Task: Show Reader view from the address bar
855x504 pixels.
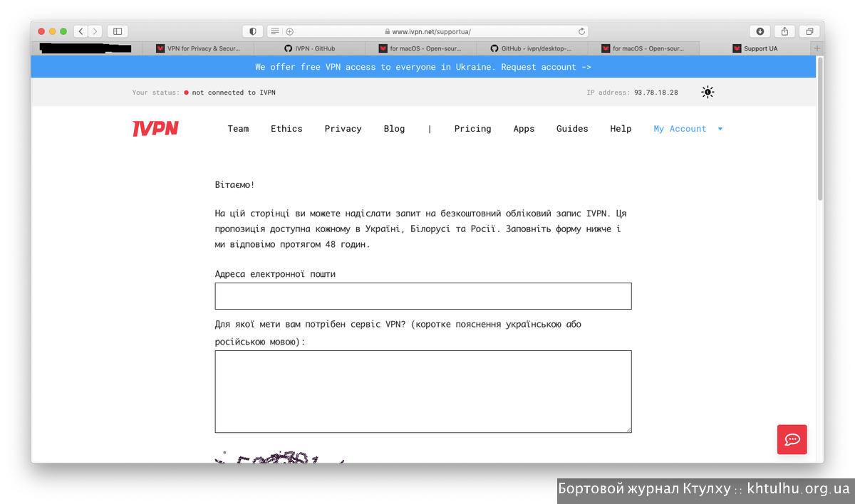Action: tap(274, 31)
